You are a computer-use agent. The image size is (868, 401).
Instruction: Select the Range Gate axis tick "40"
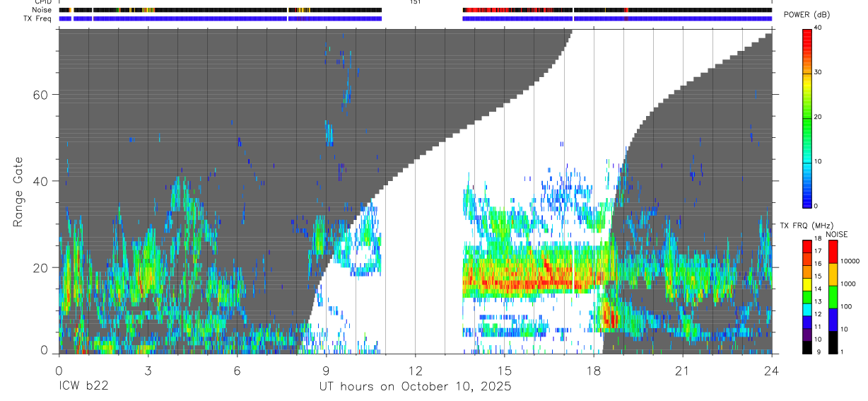tap(42, 181)
